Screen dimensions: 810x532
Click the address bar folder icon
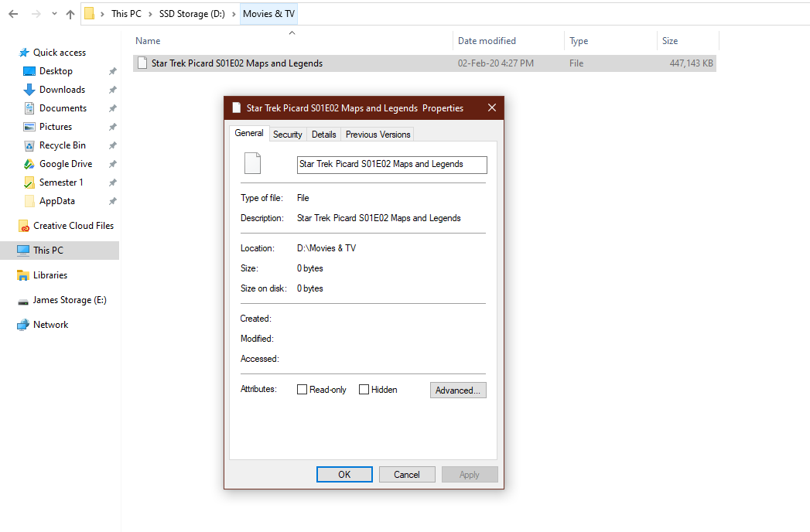coord(90,13)
